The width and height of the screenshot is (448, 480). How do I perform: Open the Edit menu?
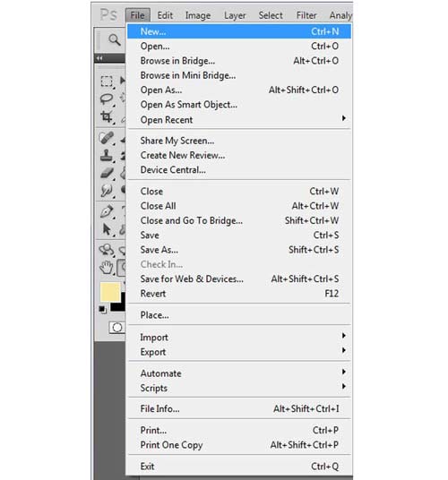165,15
